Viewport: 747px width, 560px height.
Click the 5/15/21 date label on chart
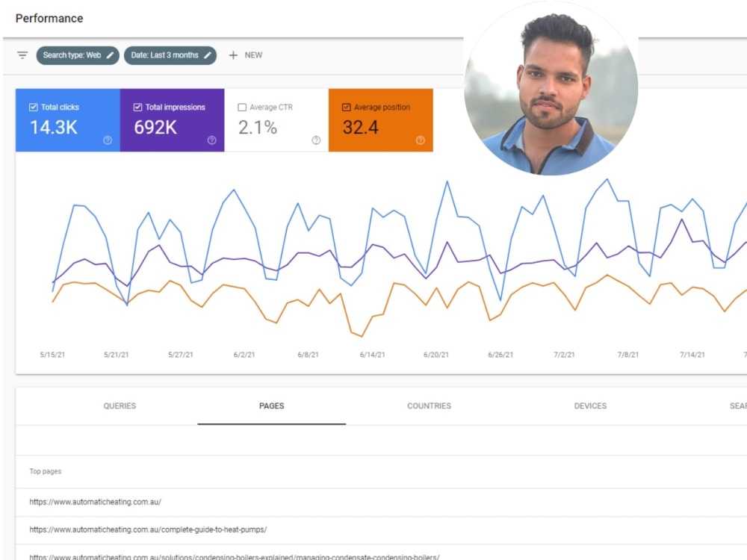coord(52,355)
